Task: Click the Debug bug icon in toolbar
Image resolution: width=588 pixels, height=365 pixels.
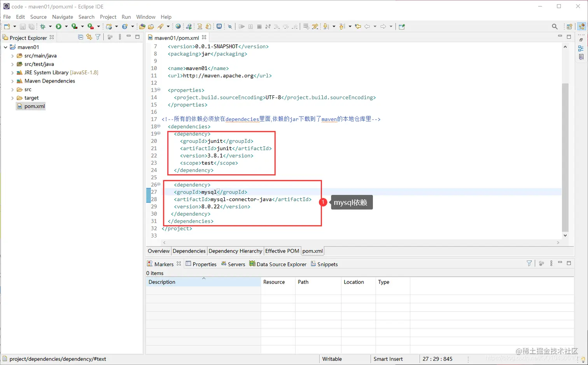Action: (x=43, y=26)
